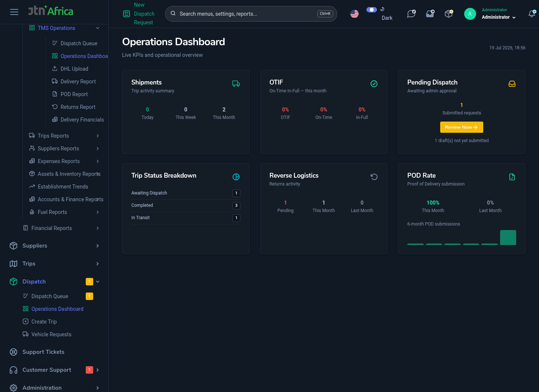
Task: Expand Customer Support menu
Action: click(x=54, y=370)
